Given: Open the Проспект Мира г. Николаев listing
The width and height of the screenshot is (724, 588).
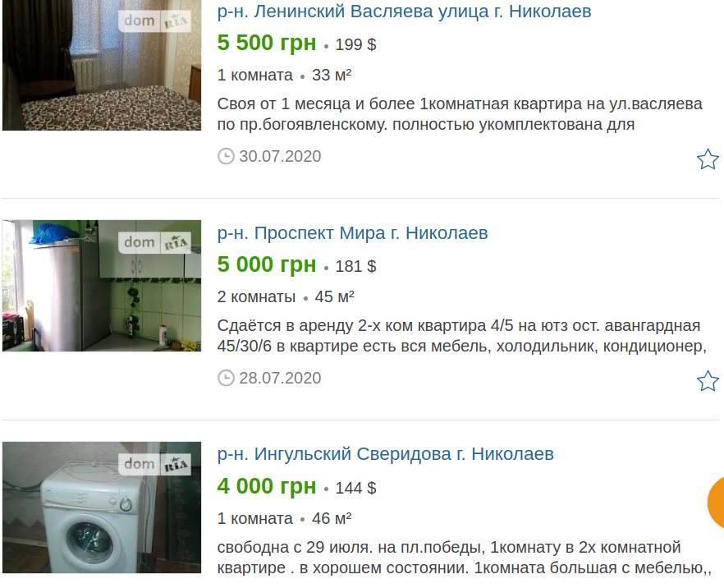Looking at the screenshot, I should [x=352, y=232].
